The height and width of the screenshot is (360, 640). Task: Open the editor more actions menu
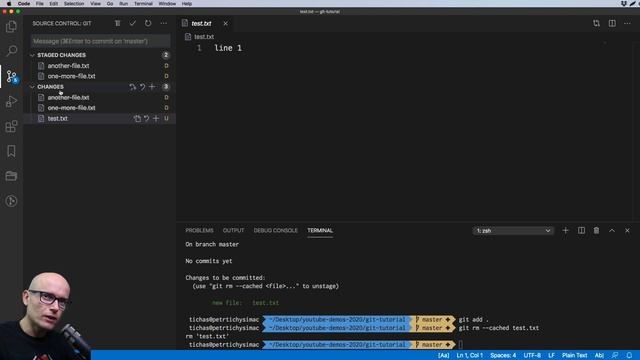tap(627, 23)
